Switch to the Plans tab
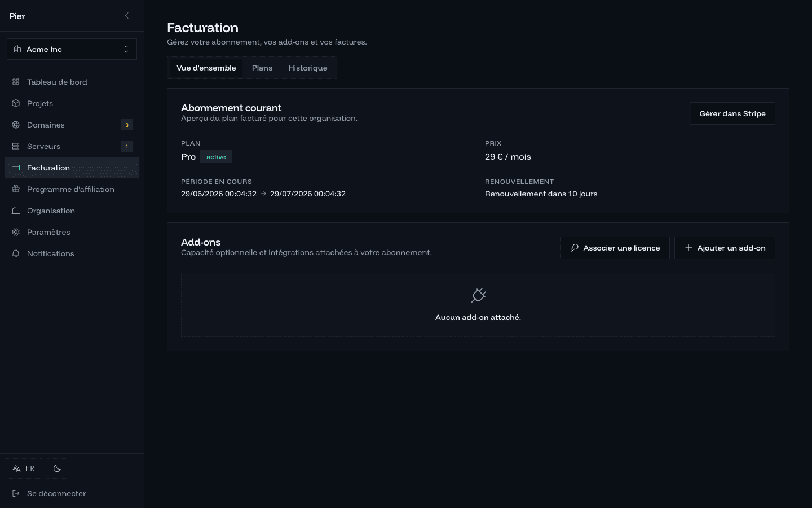The width and height of the screenshot is (812, 508). (x=262, y=68)
